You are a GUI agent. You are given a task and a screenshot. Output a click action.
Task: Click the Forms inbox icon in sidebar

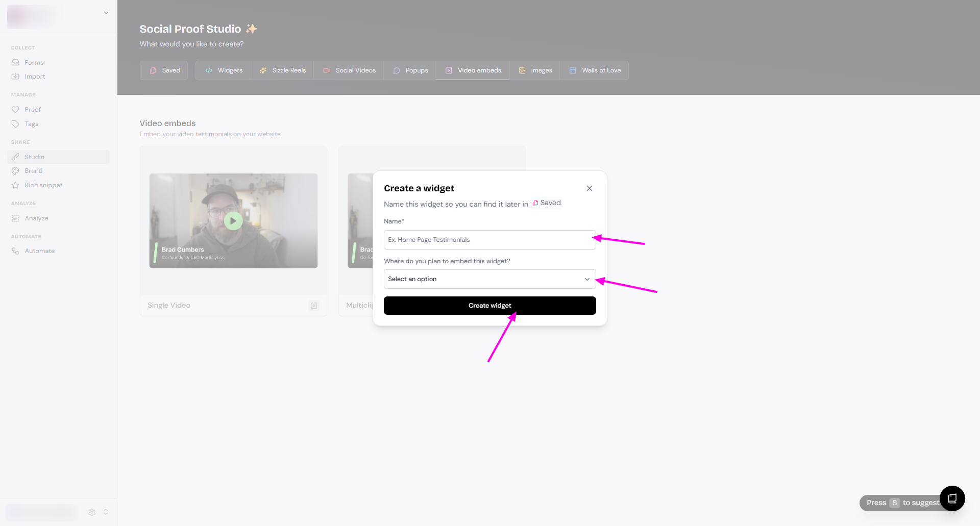click(x=15, y=62)
